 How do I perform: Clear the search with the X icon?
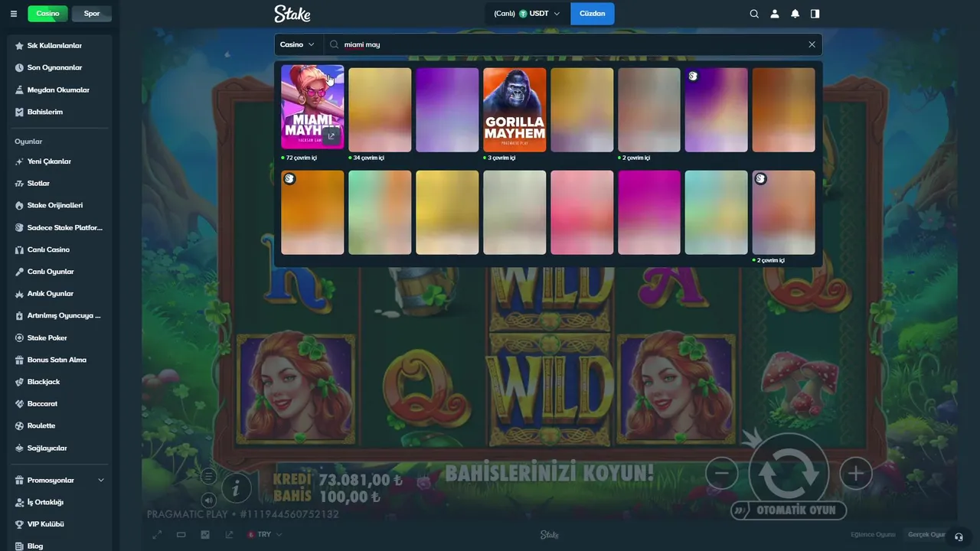(812, 44)
